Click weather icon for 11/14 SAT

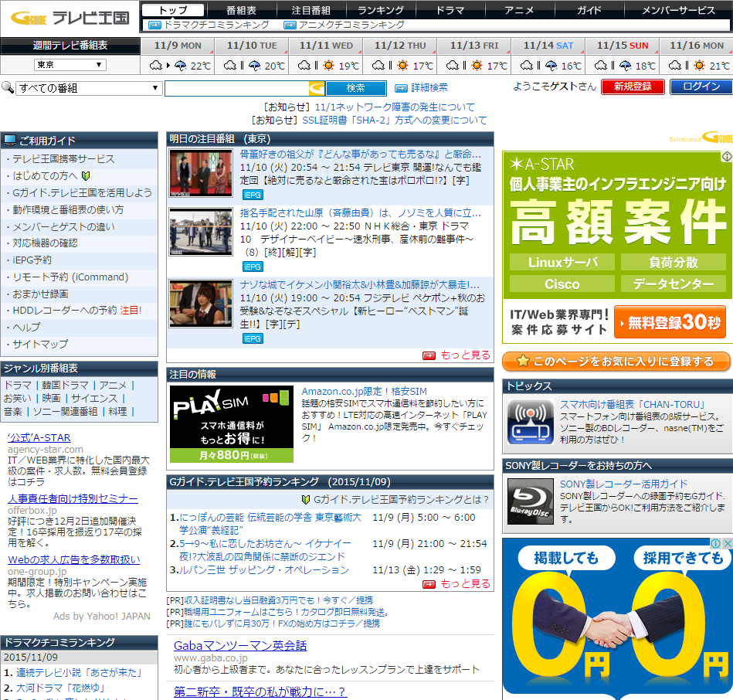coord(539,66)
